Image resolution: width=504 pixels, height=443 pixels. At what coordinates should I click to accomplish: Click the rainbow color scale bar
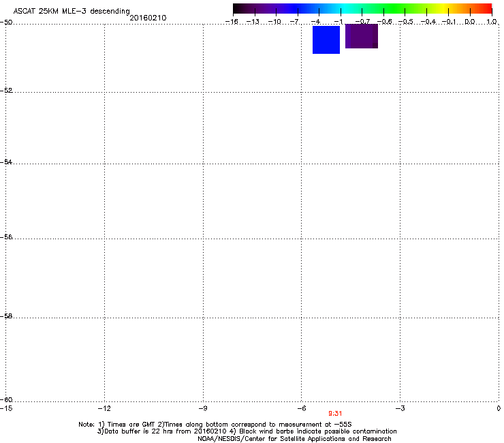[x=362, y=8]
